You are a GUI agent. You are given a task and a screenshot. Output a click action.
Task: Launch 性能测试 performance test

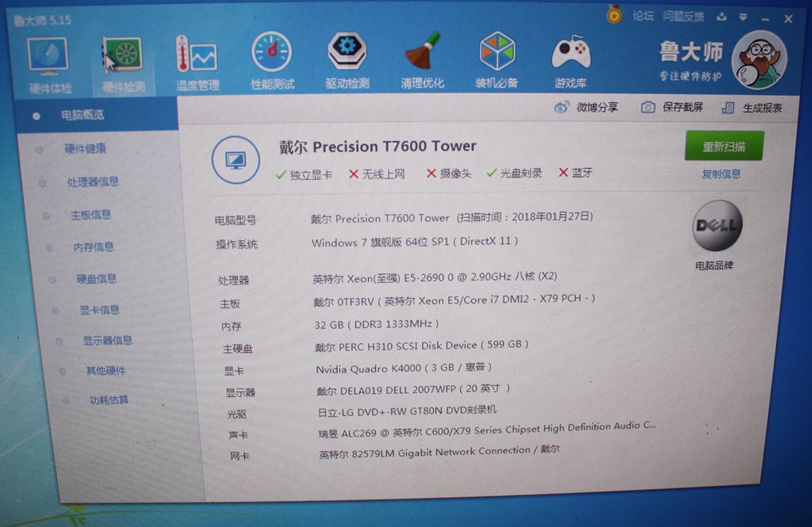pyautogui.click(x=272, y=61)
